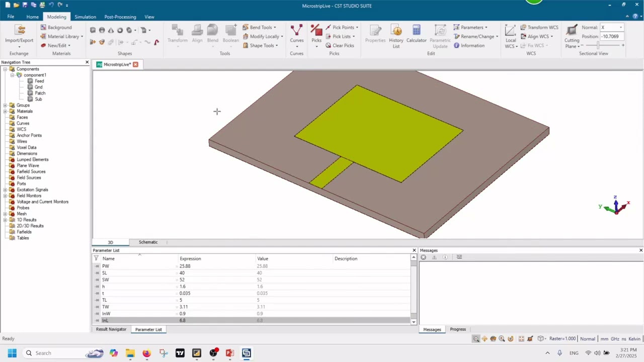Create a torus shape
644x362 pixels.
pyautogui.click(x=120, y=30)
